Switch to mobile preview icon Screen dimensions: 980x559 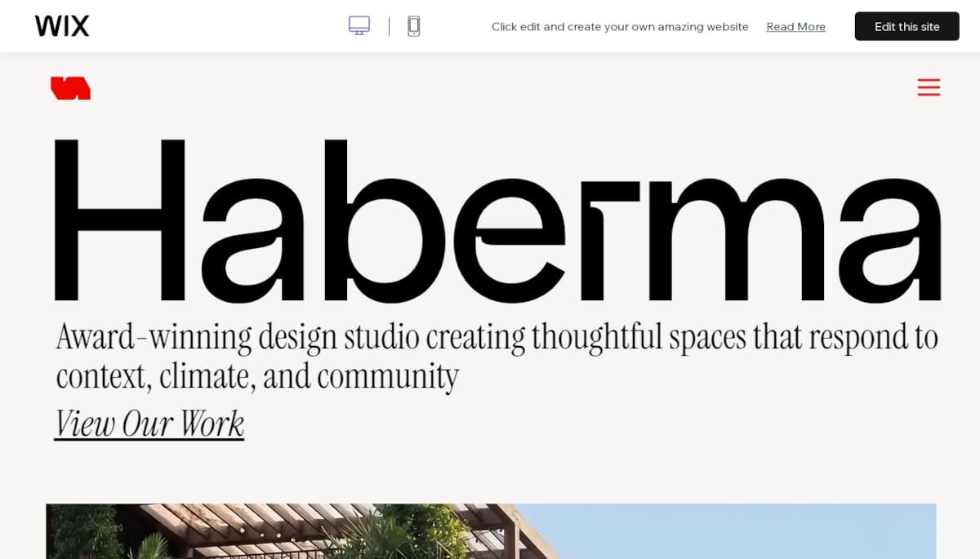[x=414, y=26]
